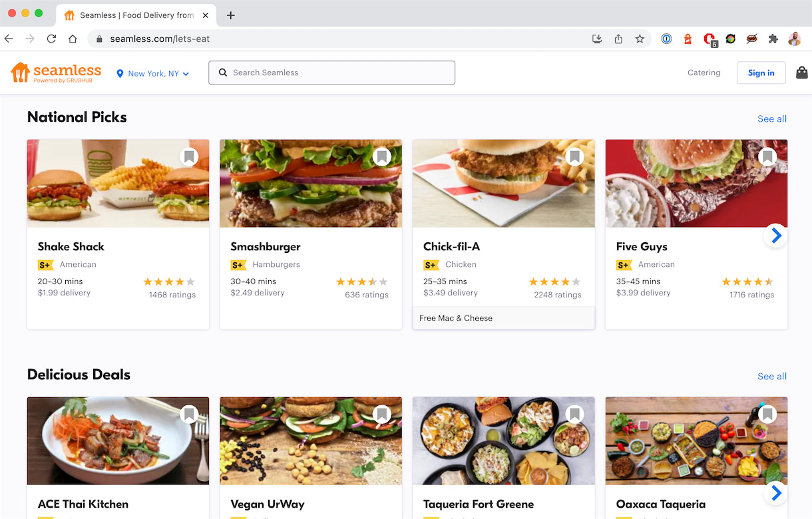Click the Seamless logo
Image resolution: width=812 pixels, height=519 pixels.
point(56,73)
